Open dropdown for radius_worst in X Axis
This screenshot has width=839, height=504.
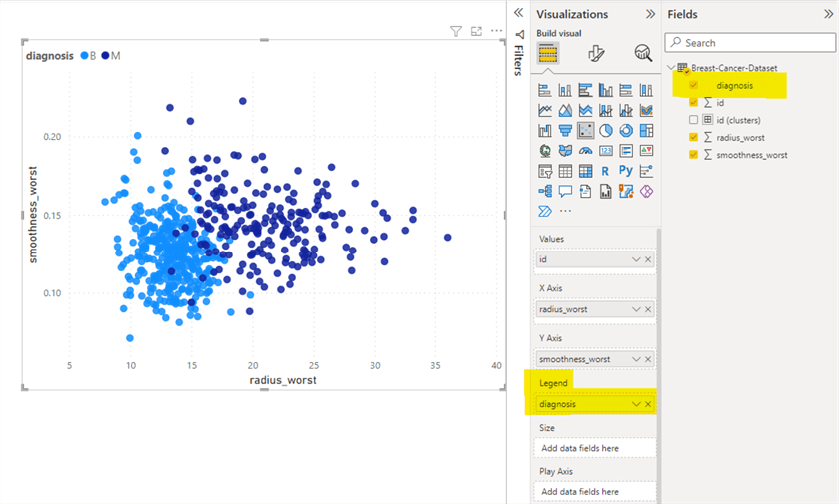click(x=636, y=309)
